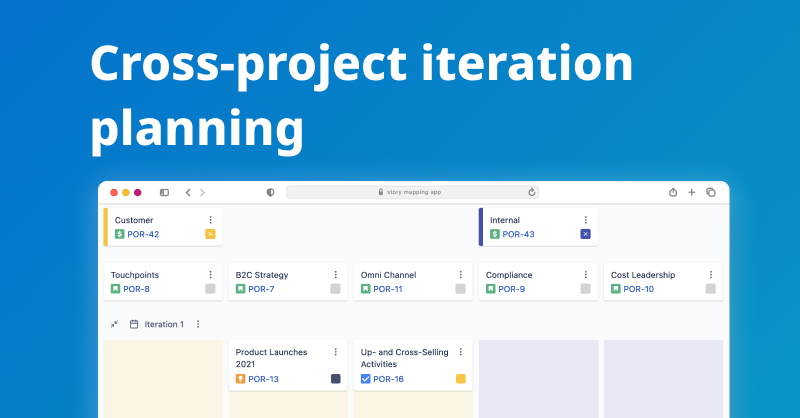Viewport: 800px width, 418px height.
Task: Click the green bookmark icon beside POR-8
Action: [115, 289]
